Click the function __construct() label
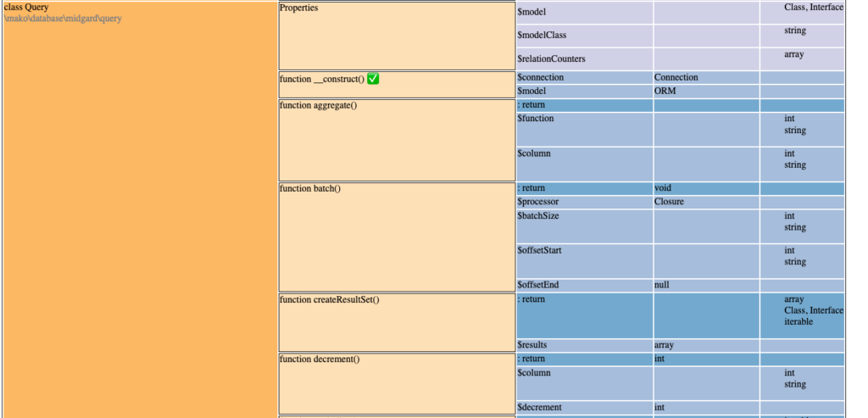The height and width of the screenshot is (418, 868). (x=321, y=80)
